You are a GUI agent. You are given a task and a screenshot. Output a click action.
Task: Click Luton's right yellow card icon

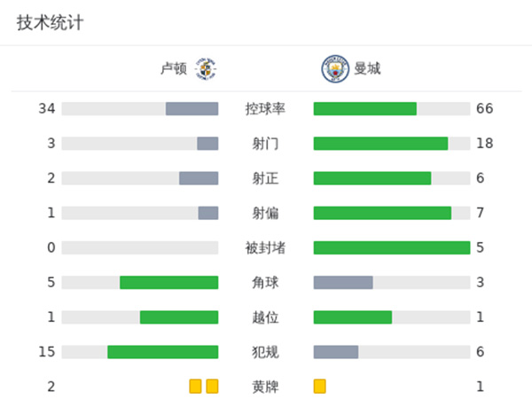coord(212,387)
